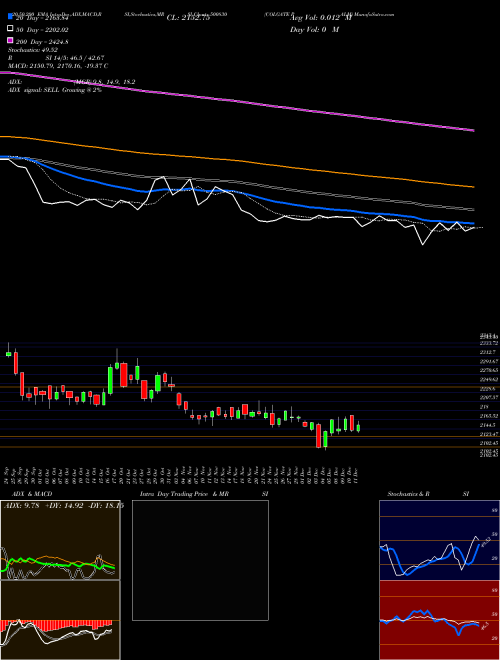
Task: Click the white 50 Day legend swatch
Action: [x=10, y=29]
